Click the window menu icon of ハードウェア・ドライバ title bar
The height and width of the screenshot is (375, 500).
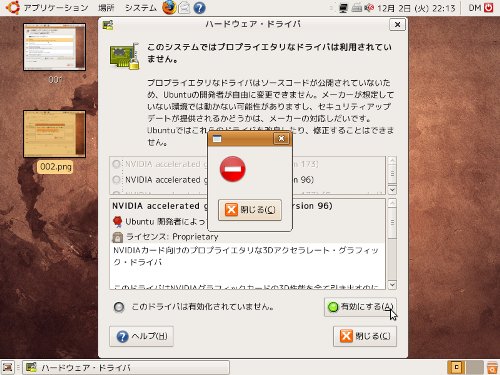click(108, 25)
